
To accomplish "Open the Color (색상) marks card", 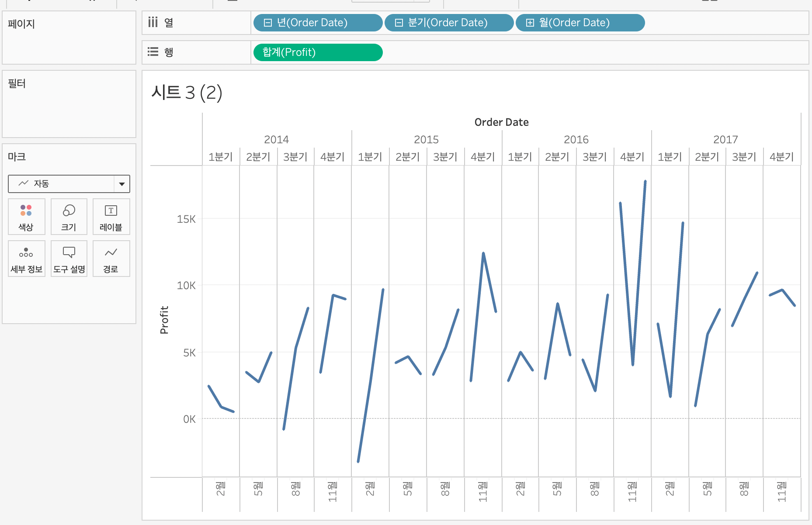I will (x=26, y=217).
